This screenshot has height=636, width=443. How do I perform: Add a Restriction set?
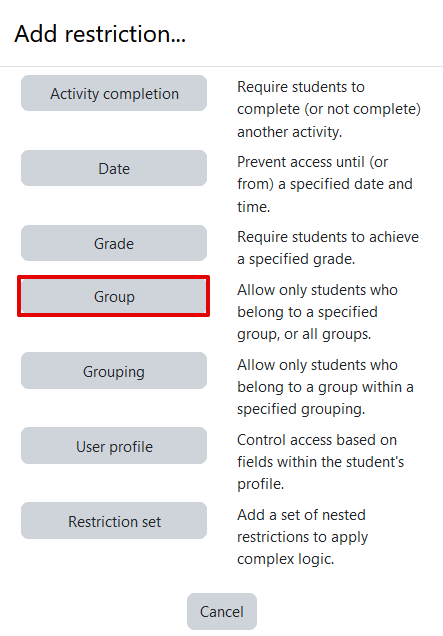[x=114, y=521]
